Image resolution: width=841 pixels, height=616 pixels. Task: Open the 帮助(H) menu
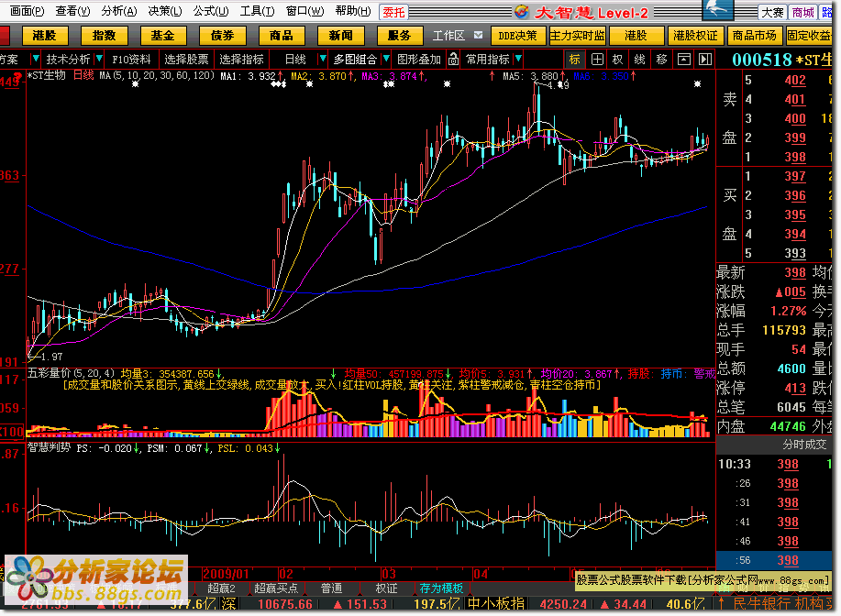(x=352, y=11)
